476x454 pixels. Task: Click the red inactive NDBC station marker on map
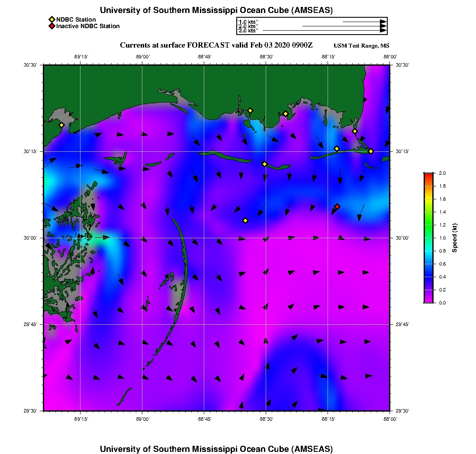tap(337, 207)
